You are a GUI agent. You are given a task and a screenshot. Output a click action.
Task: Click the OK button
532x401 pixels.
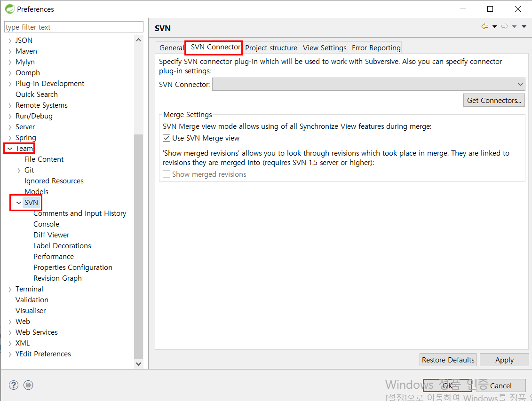tap(447, 385)
